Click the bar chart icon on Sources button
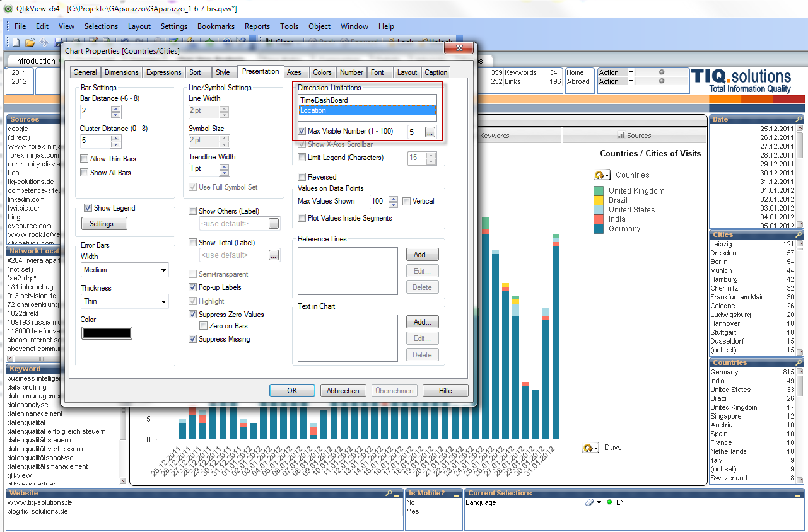This screenshot has height=532, width=808. [621, 136]
